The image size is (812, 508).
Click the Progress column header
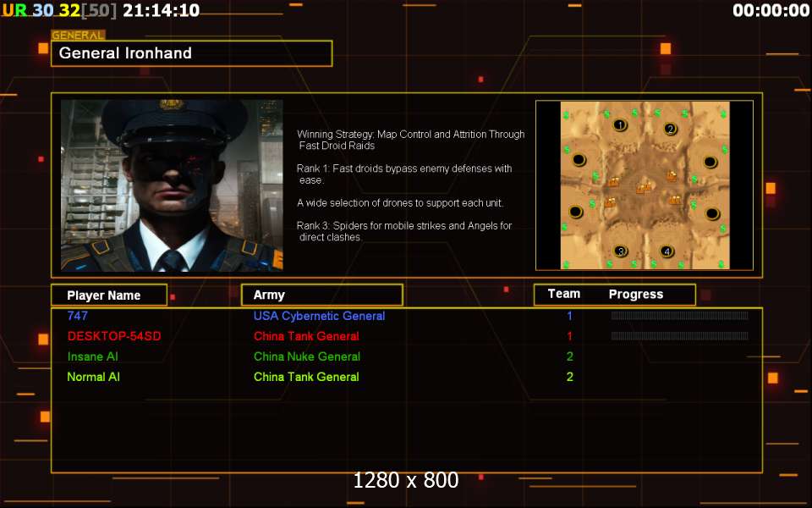[x=636, y=295]
